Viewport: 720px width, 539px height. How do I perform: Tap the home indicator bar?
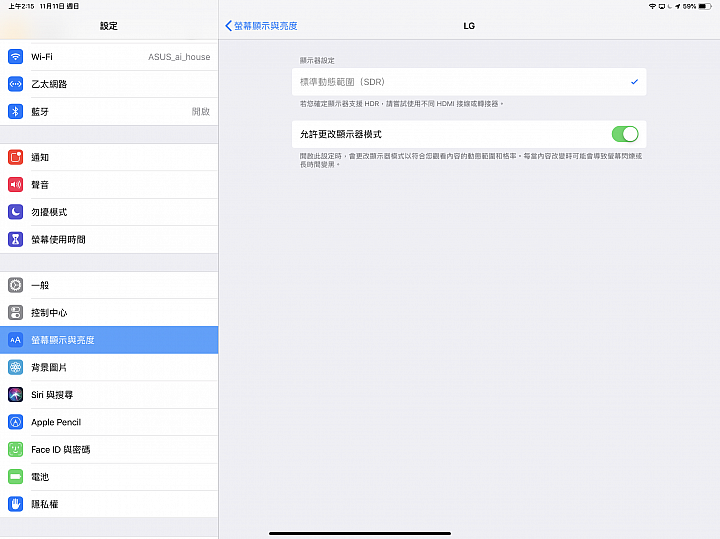tap(360, 533)
